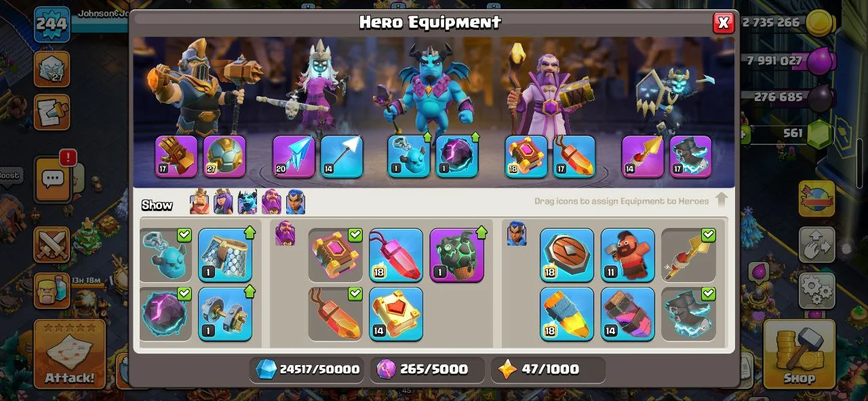Open upgrade for chainmail equipment with green arrow

pyautogui.click(x=225, y=255)
